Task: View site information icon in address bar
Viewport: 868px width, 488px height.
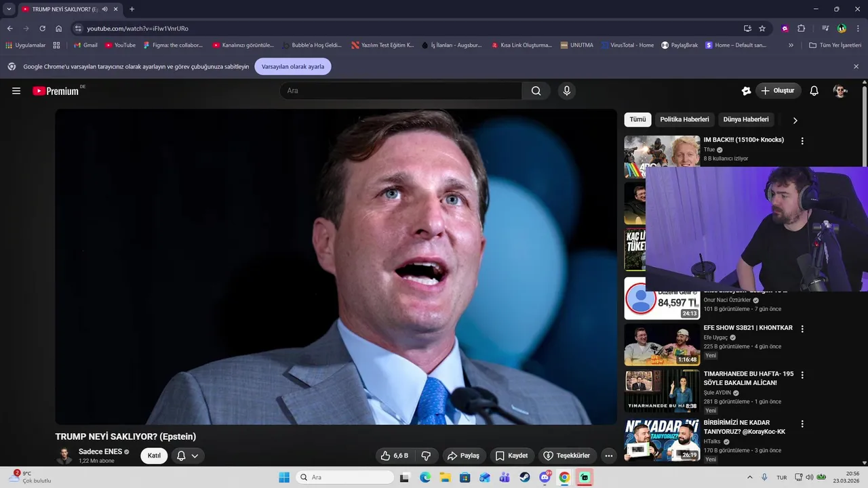Action: [78, 28]
